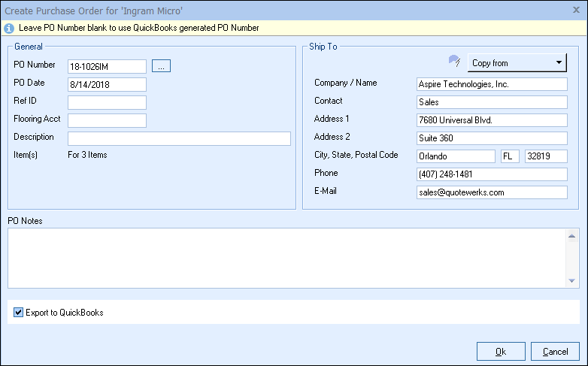Click the ellipsis button next to PO Number
Image resolution: width=588 pixels, height=366 pixels.
[x=161, y=66]
